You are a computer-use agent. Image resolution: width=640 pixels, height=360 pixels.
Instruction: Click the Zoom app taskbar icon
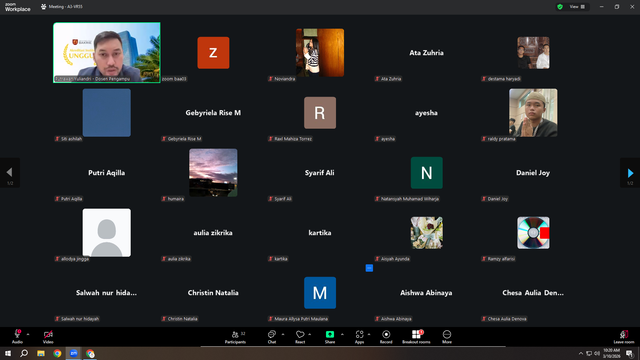pyautogui.click(x=74, y=353)
